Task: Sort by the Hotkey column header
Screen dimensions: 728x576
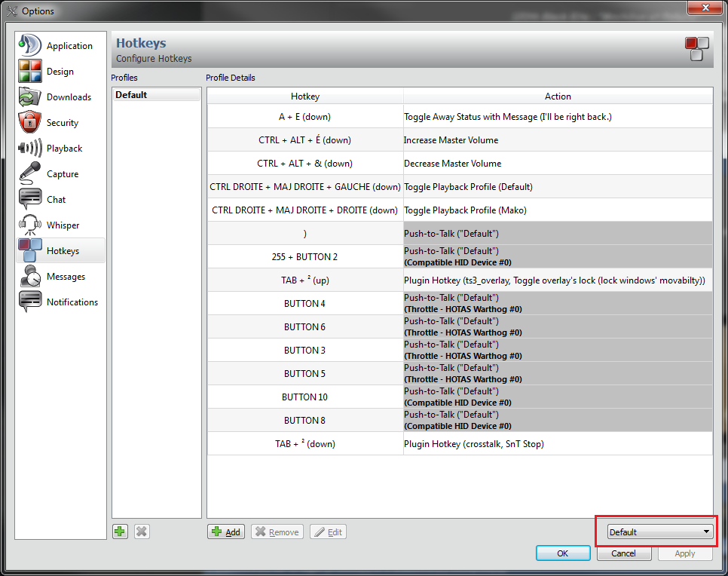Action: click(305, 97)
